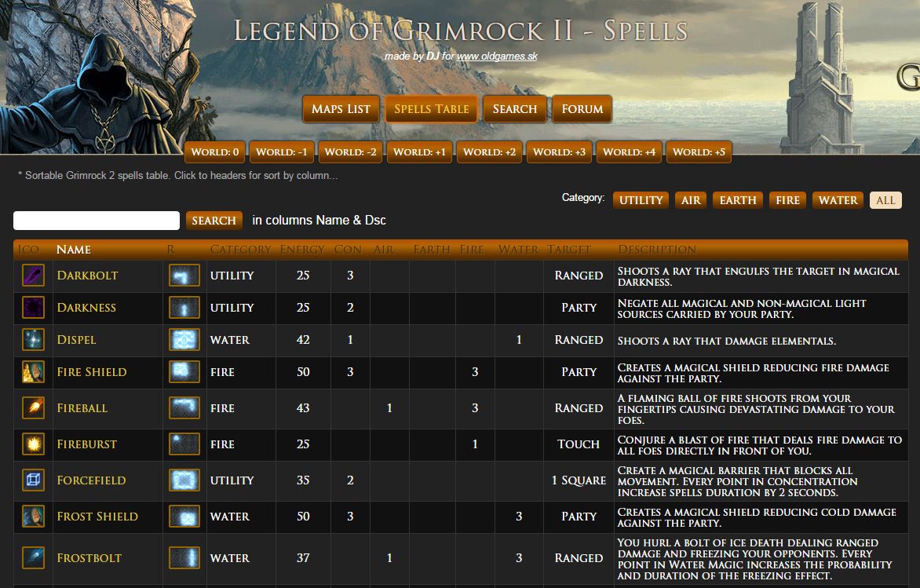Viewport: 920px width, 588px height.
Task: Sort table by Name column
Action: coord(73,250)
